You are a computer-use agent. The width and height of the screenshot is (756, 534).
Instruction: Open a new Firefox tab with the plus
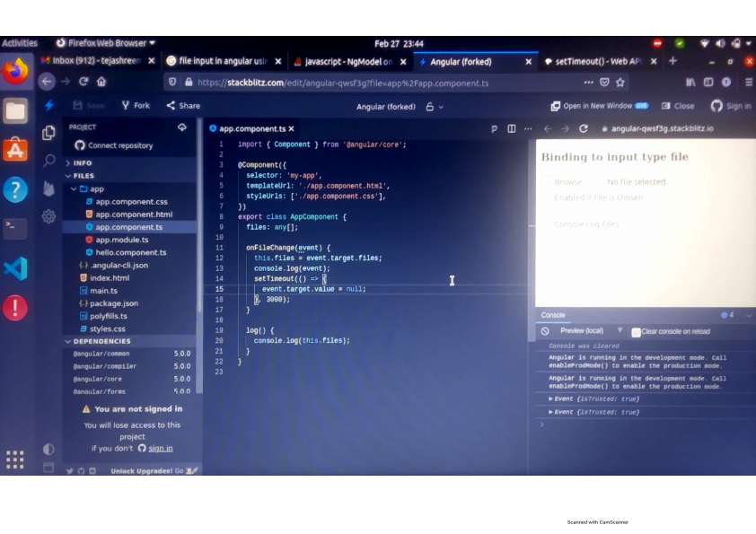coord(672,61)
